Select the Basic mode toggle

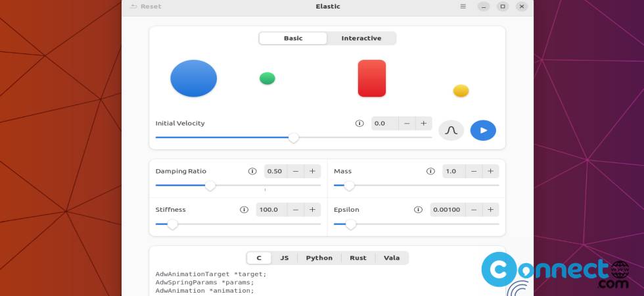tap(293, 38)
